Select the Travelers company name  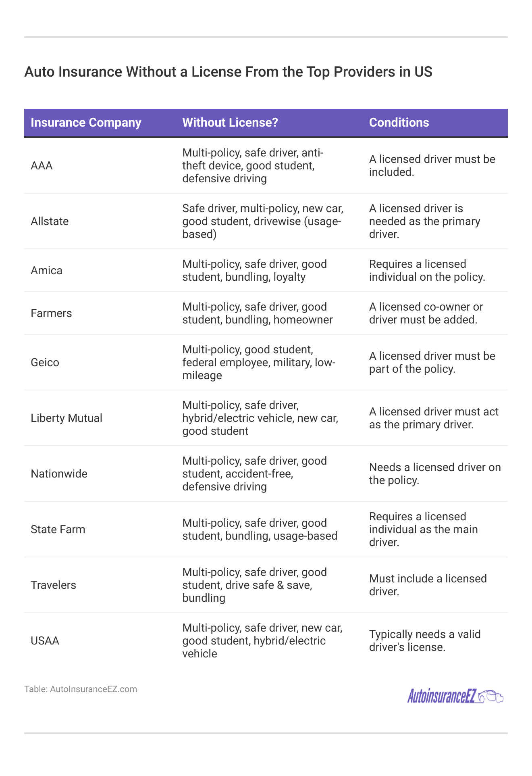tap(53, 585)
